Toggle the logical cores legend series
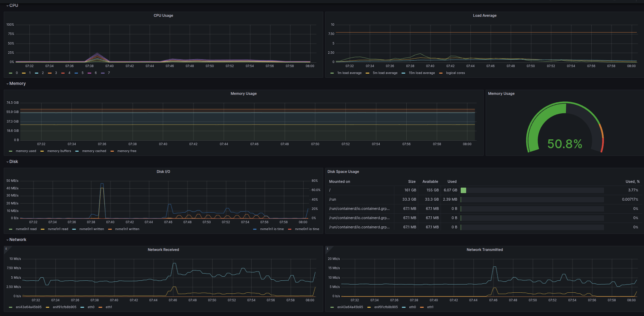 point(455,73)
